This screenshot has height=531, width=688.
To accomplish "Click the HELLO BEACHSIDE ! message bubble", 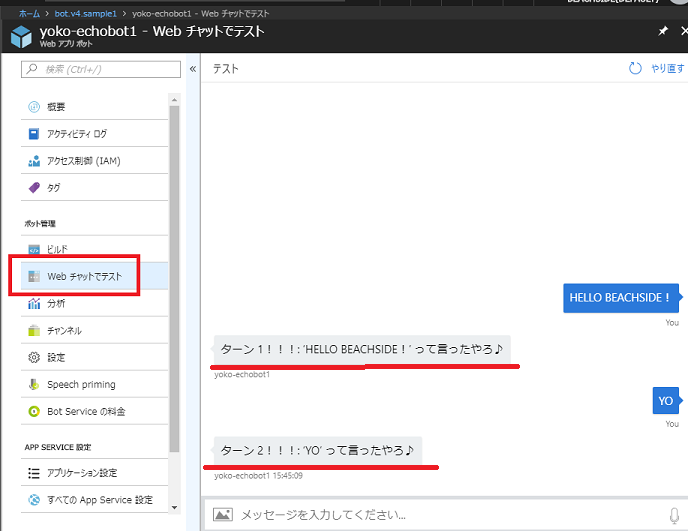I will [x=621, y=298].
